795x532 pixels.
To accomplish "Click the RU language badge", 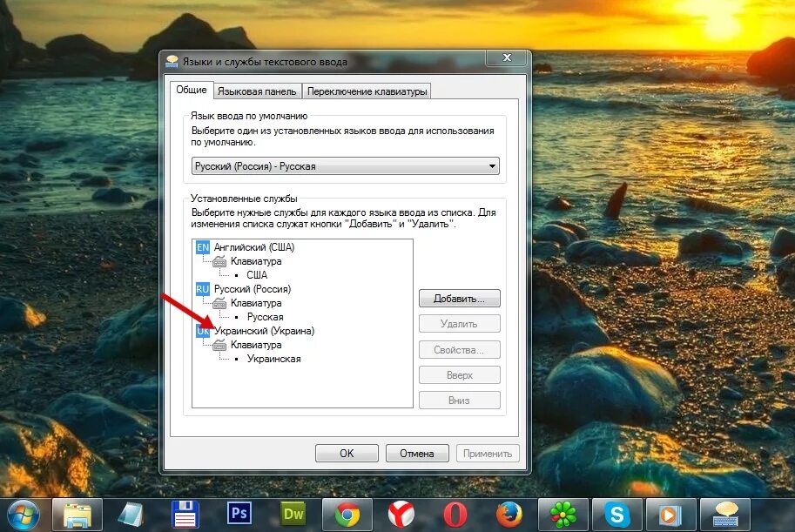I will [x=202, y=289].
